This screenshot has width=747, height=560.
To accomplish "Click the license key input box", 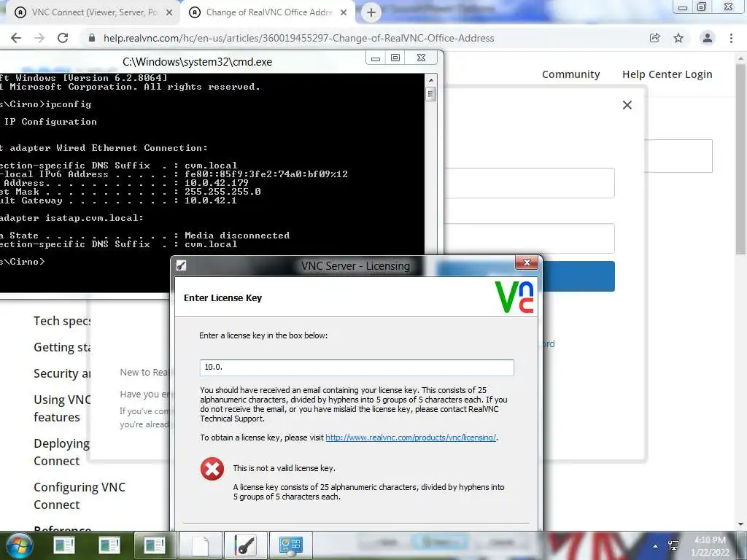I will click(357, 367).
